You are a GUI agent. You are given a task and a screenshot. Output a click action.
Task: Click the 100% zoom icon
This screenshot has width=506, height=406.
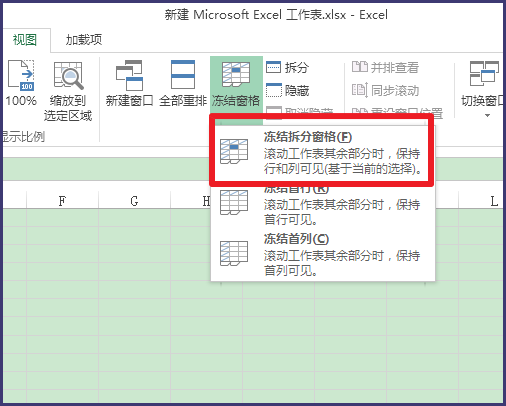[21, 75]
